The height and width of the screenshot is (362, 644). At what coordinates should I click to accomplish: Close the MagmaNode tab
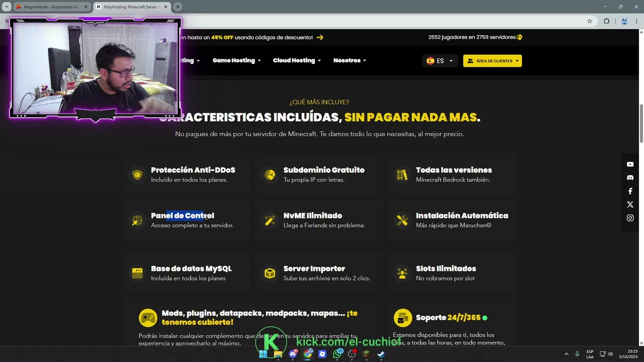(85, 7)
